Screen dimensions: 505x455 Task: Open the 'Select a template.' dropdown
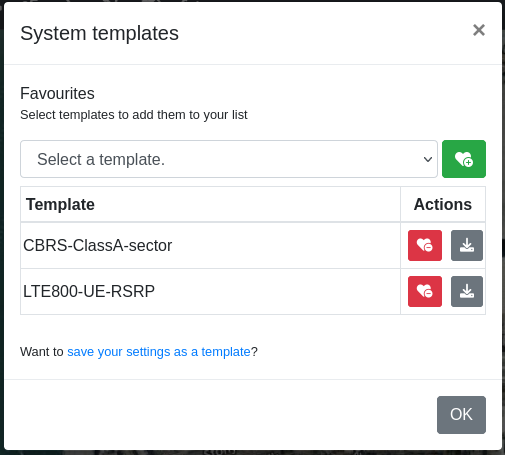[229, 159]
